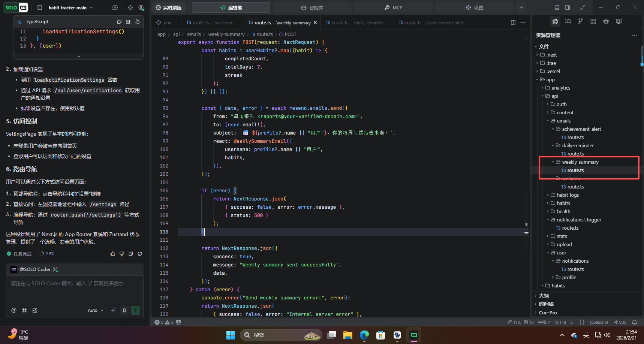The width and height of the screenshot is (644, 344).
Task: Click the TypeScript language mode in status bar
Action: point(599,322)
